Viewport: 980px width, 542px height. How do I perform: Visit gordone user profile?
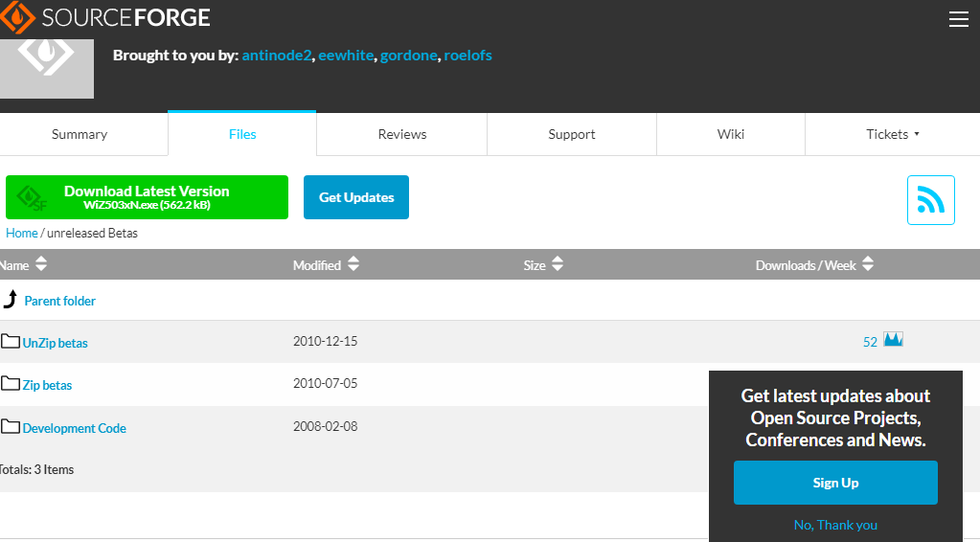coord(409,55)
